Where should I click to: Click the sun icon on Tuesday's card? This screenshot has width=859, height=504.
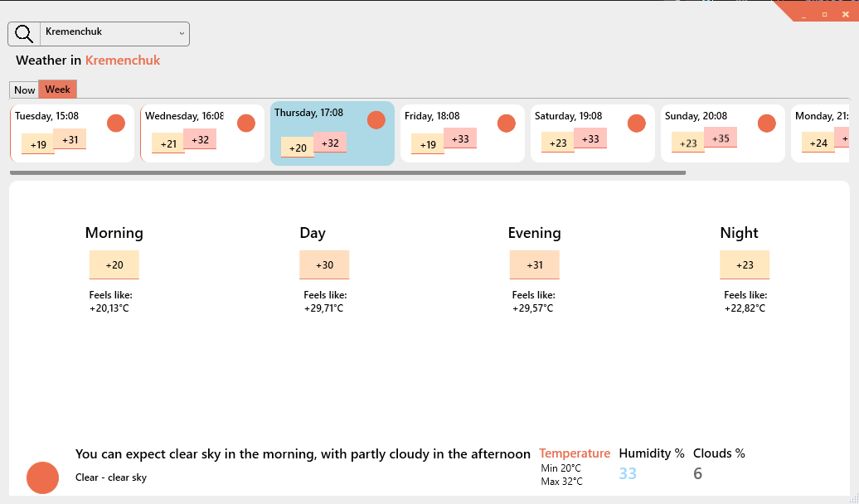[x=116, y=124]
